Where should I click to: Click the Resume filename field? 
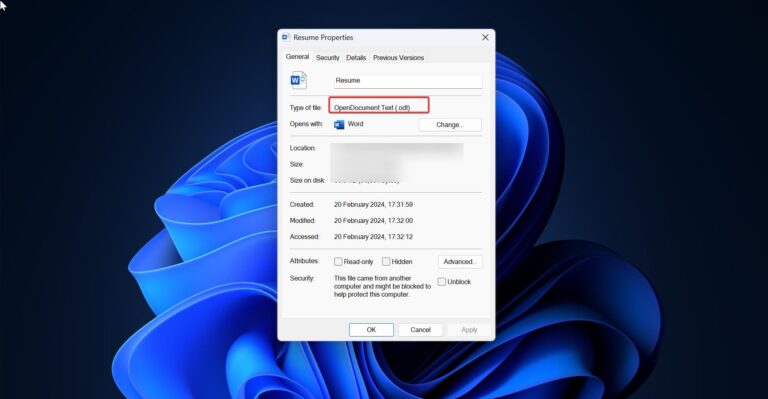408,81
